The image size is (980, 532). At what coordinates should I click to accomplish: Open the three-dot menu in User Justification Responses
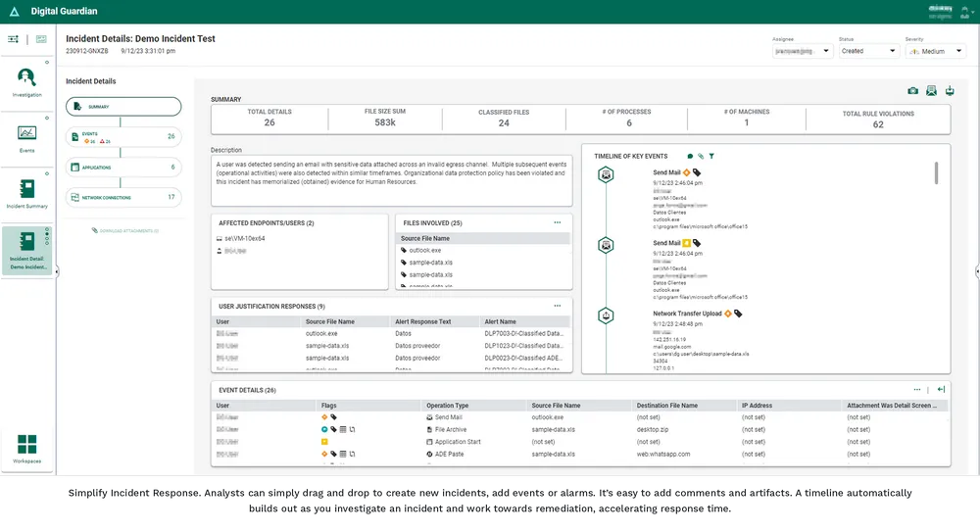tap(557, 306)
